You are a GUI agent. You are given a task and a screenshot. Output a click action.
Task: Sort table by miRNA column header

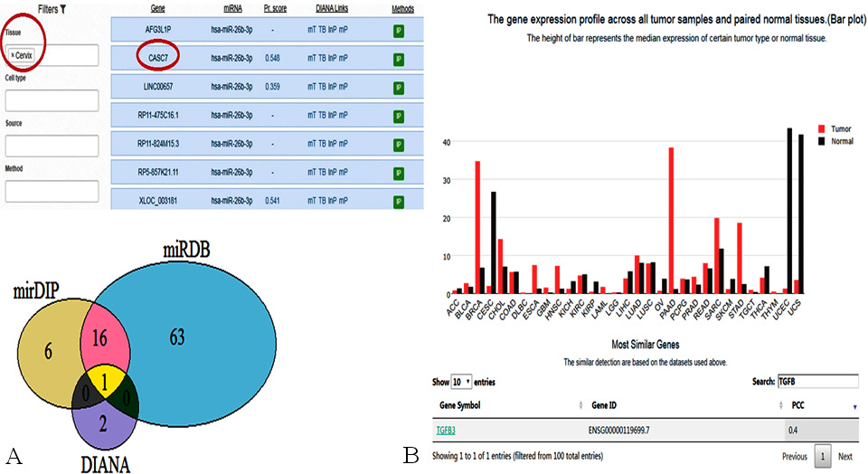click(x=232, y=9)
